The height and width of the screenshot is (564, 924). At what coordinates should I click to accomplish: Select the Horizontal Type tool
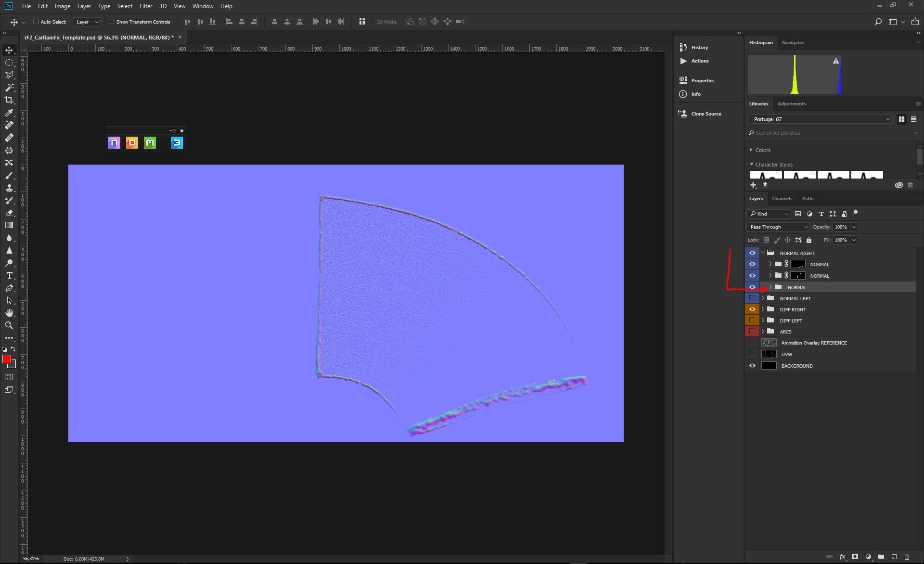click(9, 275)
